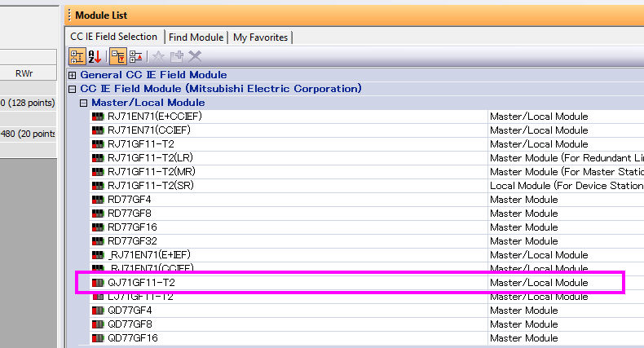
Task: Select the QD77GF8 module
Action: [130, 324]
